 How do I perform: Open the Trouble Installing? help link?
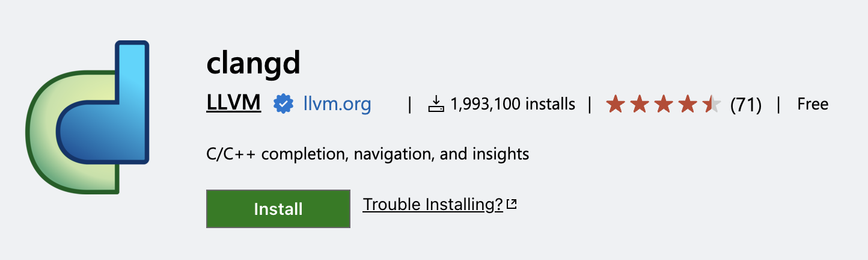(x=433, y=205)
